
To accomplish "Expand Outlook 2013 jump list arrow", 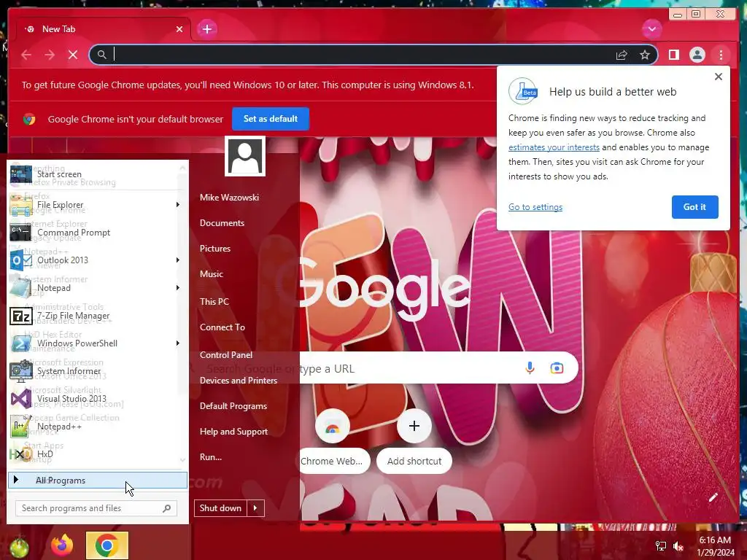I will pos(178,260).
